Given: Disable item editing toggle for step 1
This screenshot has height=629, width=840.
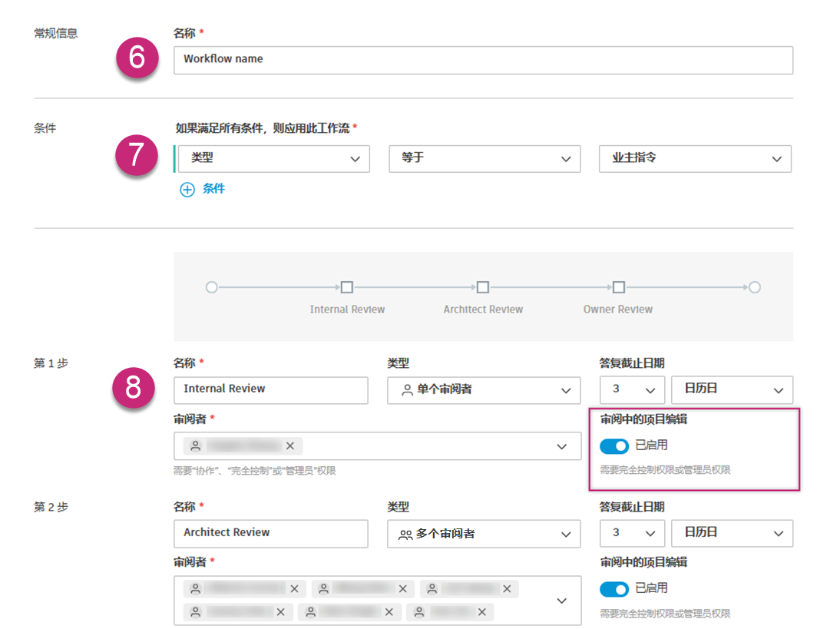Looking at the screenshot, I should click(614, 445).
